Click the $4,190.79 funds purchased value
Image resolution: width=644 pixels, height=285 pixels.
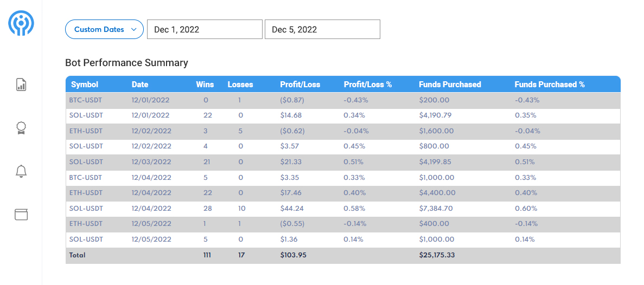[x=435, y=115]
